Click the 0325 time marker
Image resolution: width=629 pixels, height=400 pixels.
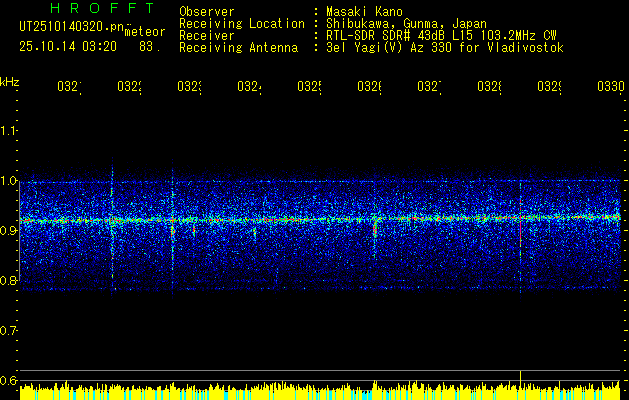click(309, 87)
